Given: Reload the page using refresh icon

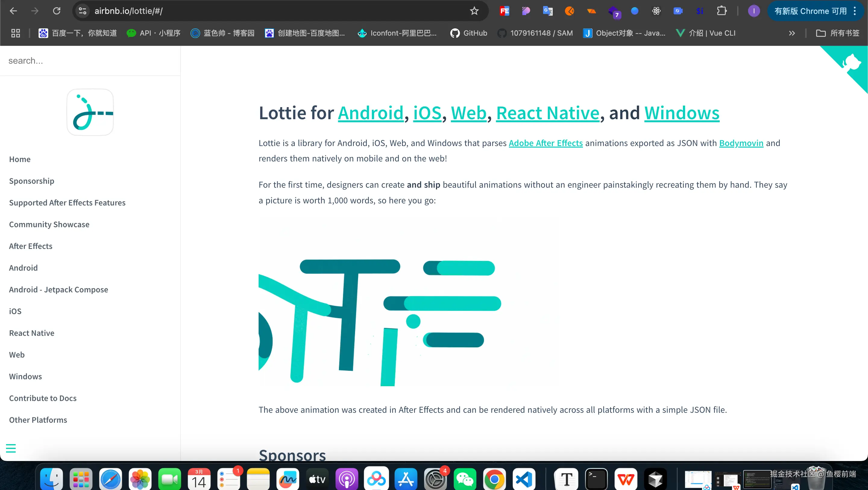Looking at the screenshot, I should click(57, 11).
